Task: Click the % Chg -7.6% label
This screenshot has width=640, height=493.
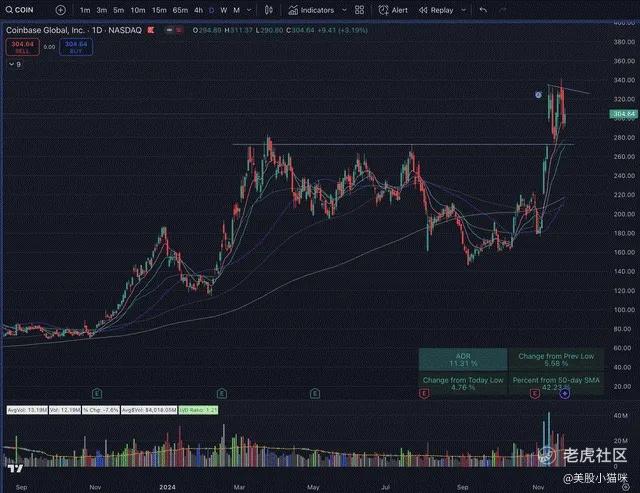Action: point(101,410)
